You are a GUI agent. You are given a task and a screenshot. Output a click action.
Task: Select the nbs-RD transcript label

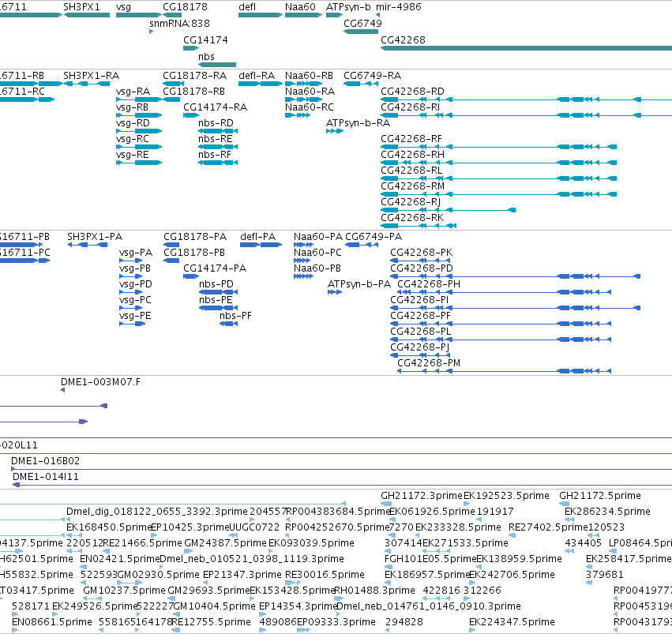pyautogui.click(x=216, y=123)
